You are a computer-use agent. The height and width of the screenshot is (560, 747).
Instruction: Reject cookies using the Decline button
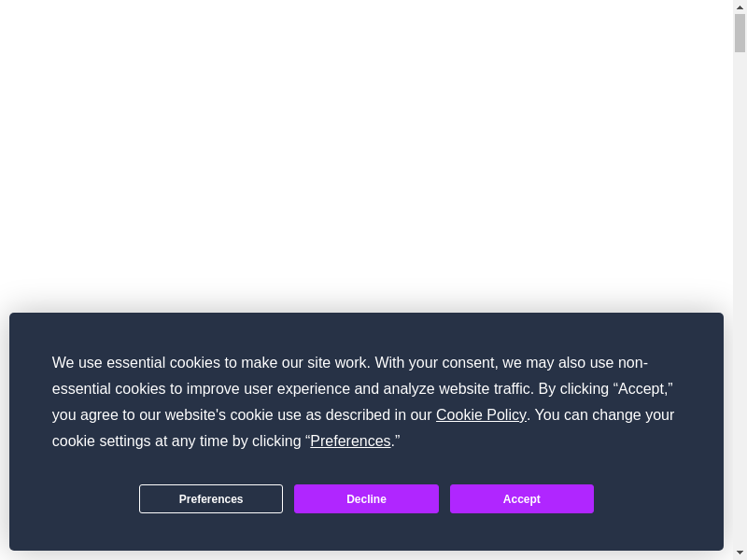pyautogui.click(x=366, y=498)
